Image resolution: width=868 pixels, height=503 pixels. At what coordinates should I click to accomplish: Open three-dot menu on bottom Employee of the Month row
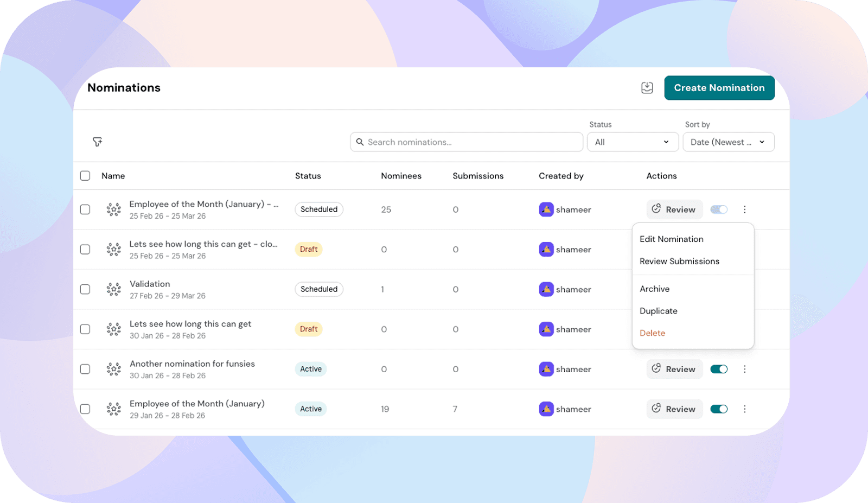(744, 409)
